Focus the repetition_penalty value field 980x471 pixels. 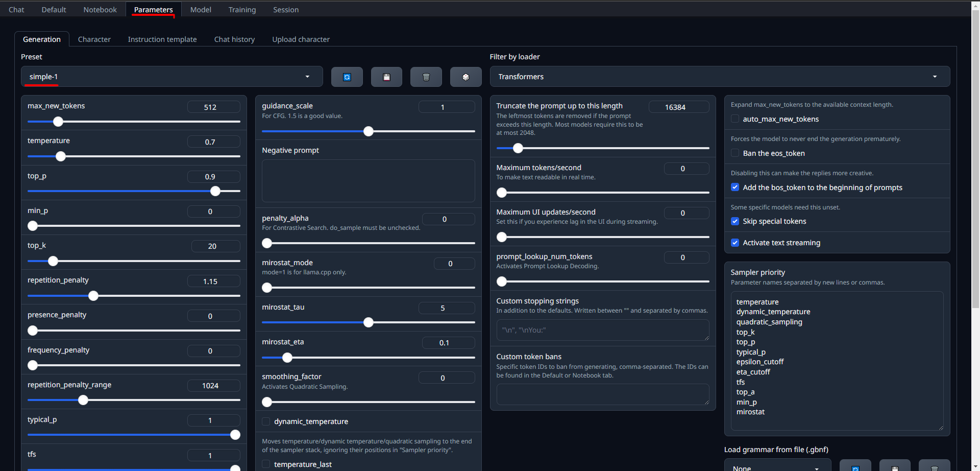[x=213, y=281]
